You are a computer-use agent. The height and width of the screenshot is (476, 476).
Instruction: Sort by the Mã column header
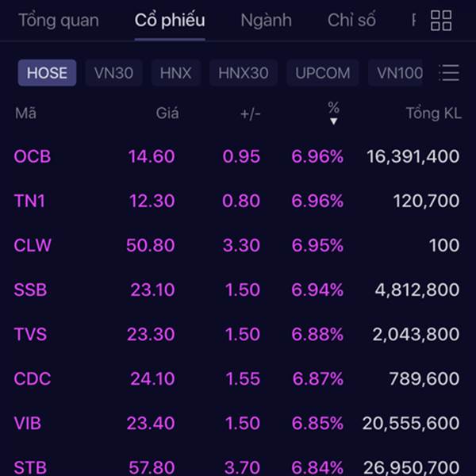[26, 113]
